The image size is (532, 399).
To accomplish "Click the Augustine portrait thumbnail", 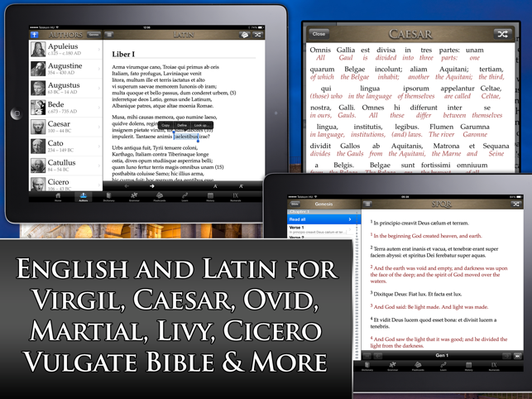I will click(x=38, y=69).
